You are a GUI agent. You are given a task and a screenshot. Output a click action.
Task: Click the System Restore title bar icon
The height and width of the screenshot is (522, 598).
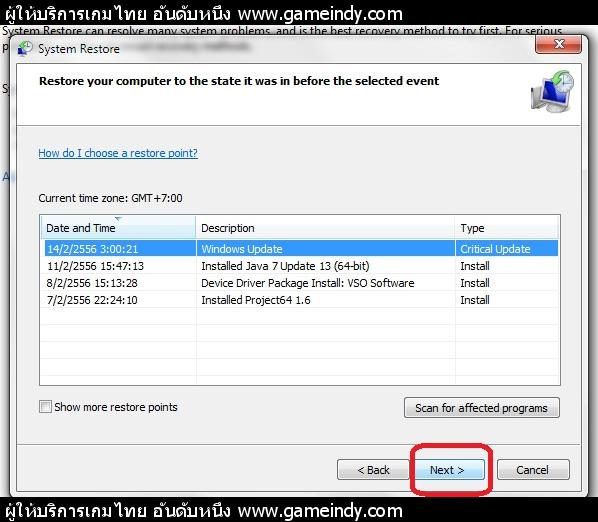pyautogui.click(x=25, y=49)
